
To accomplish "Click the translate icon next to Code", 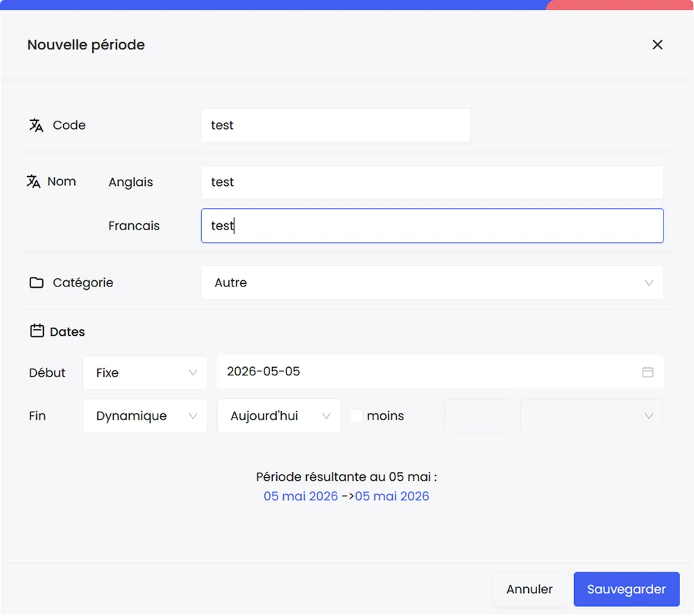I will point(36,126).
